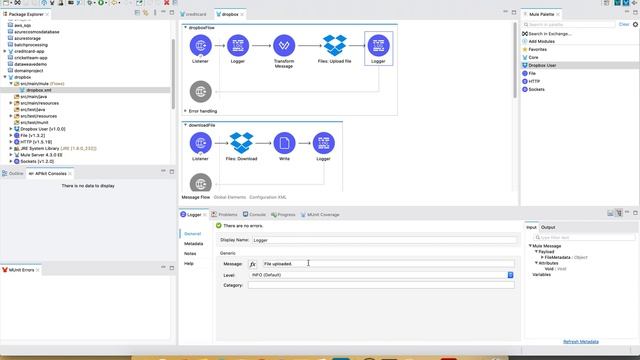The width and height of the screenshot is (640, 360).
Task: Click the Category input field
Action: [381, 285]
